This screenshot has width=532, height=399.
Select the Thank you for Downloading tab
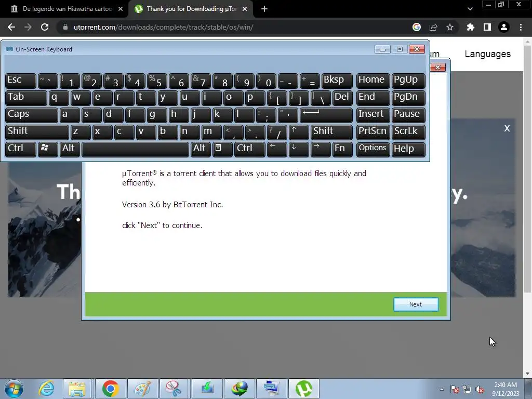[192, 9]
